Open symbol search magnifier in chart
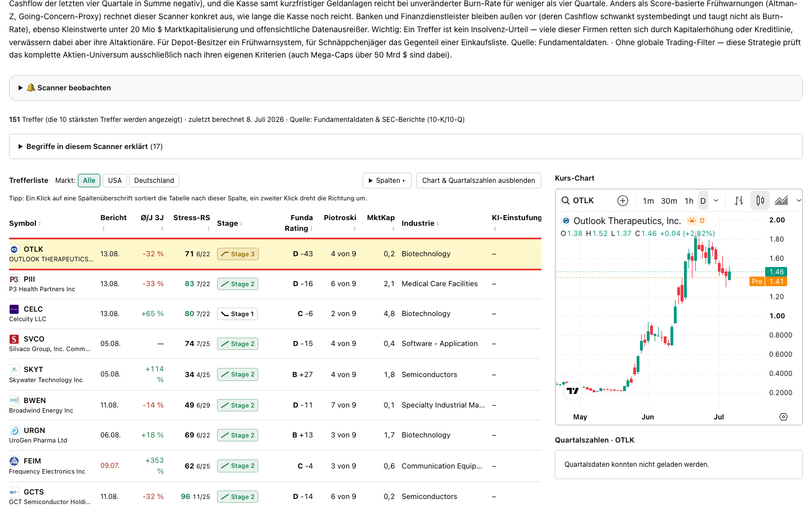This screenshot has height=508, width=812. 565,200
